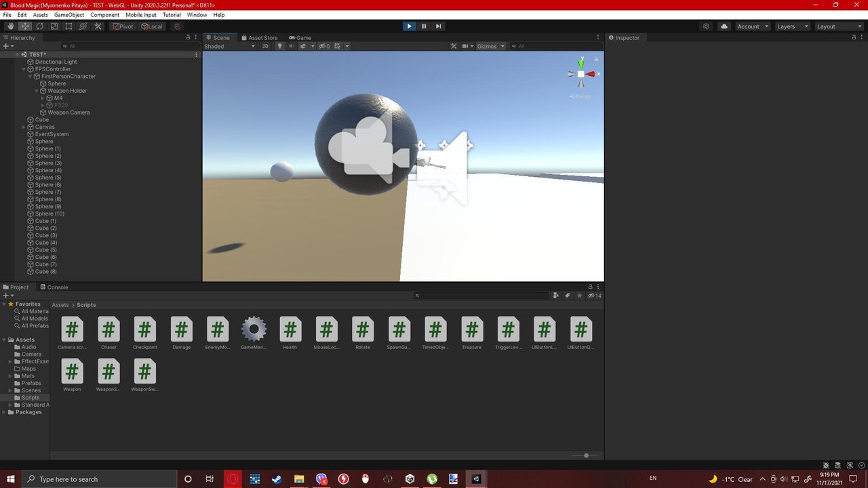Screen dimensions: 868x488
Task: Open the Shaded draw mode dropdown
Action: 230,46
